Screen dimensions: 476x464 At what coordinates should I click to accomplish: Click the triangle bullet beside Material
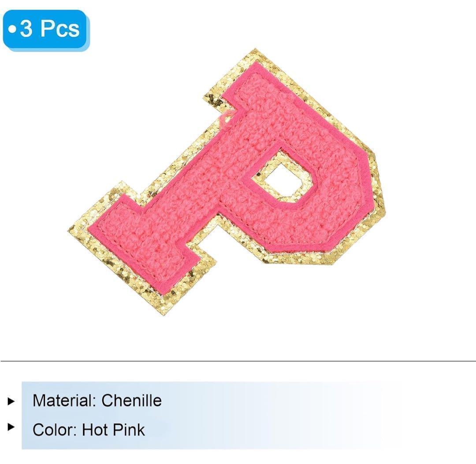(11, 401)
